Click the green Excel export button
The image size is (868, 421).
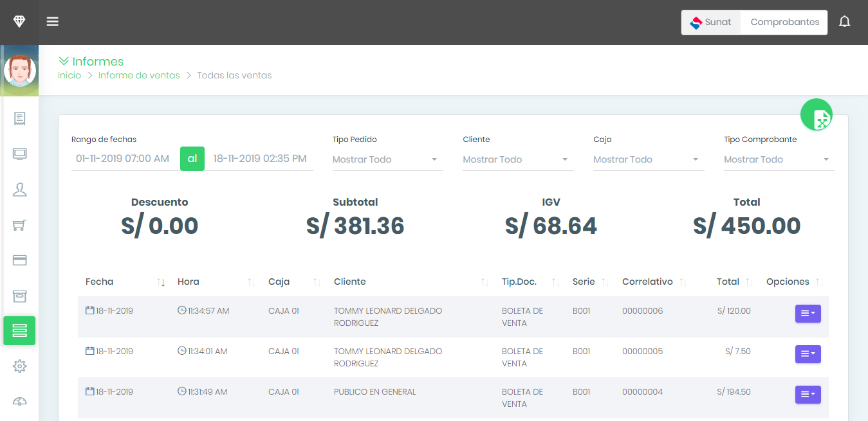point(817,116)
